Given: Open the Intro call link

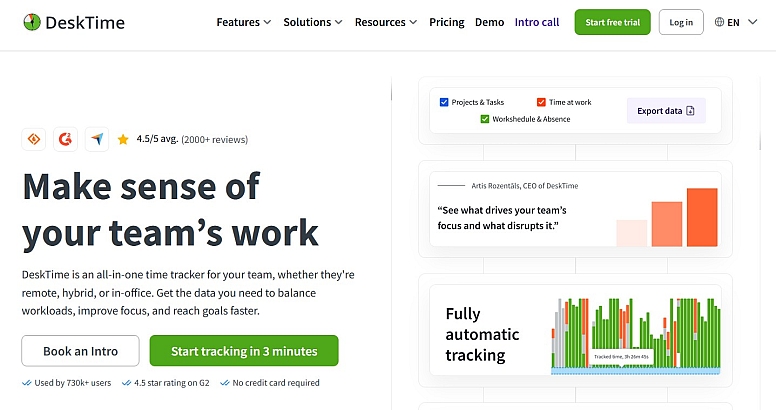Looking at the screenshot, I should pos(537,22).
